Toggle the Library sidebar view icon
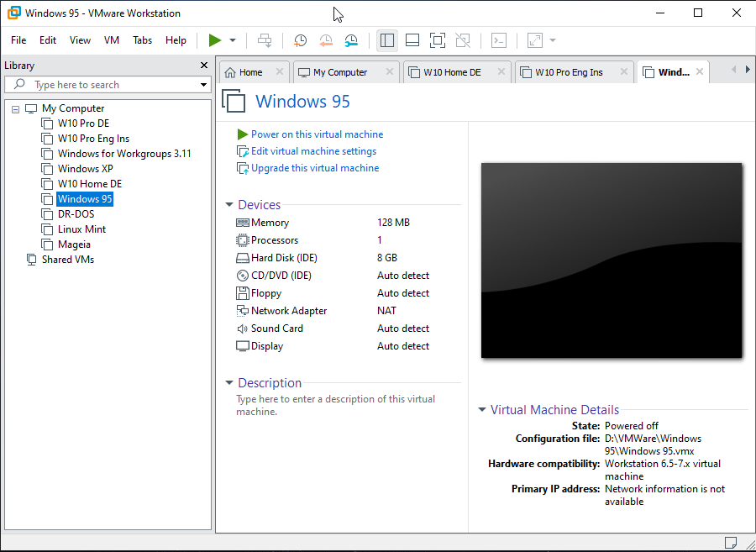 click(387, 40)
